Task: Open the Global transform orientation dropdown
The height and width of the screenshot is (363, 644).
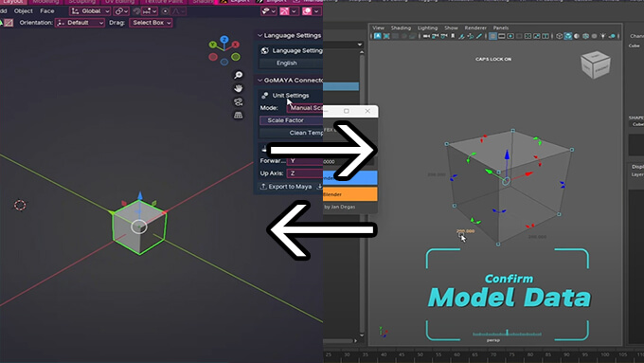Action: pos(90,11)
